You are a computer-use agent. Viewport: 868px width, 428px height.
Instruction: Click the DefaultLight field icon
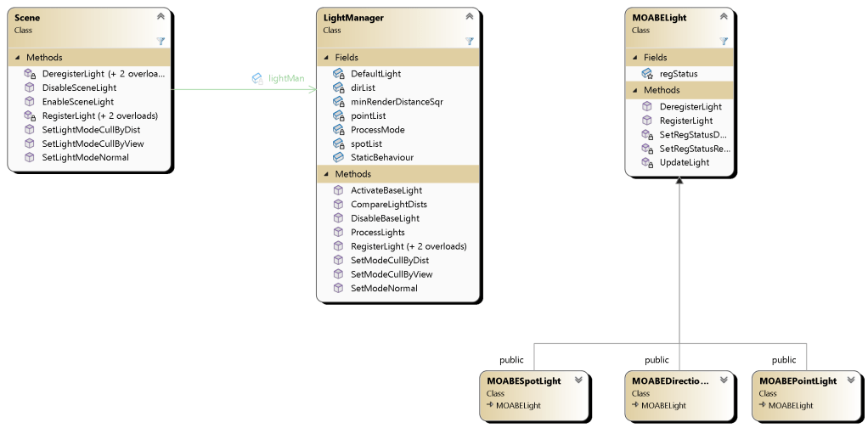point(337,74)
